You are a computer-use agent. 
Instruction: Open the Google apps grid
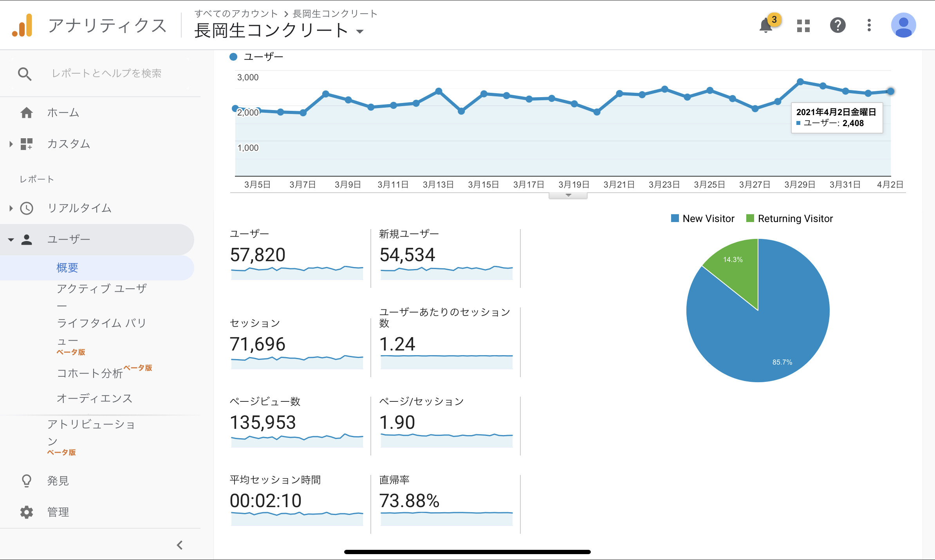pos(803,26)
